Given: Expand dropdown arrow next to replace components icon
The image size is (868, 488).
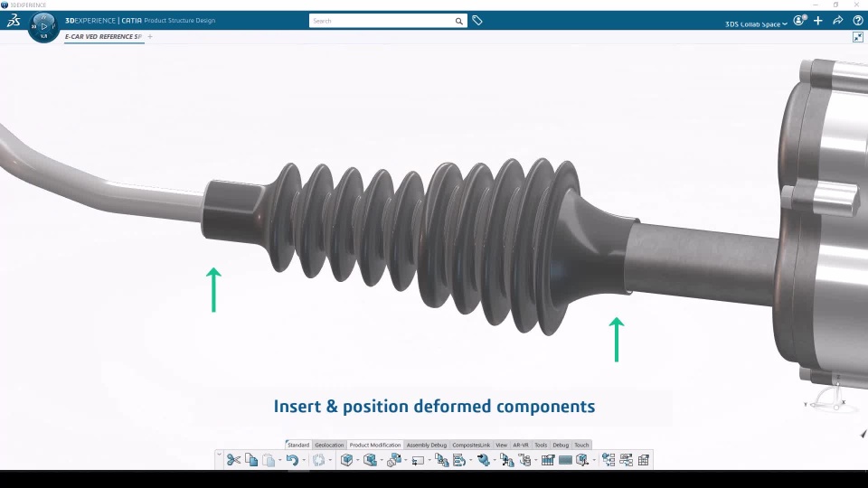Looking at the screenshot, I should [x=406, y=460].
